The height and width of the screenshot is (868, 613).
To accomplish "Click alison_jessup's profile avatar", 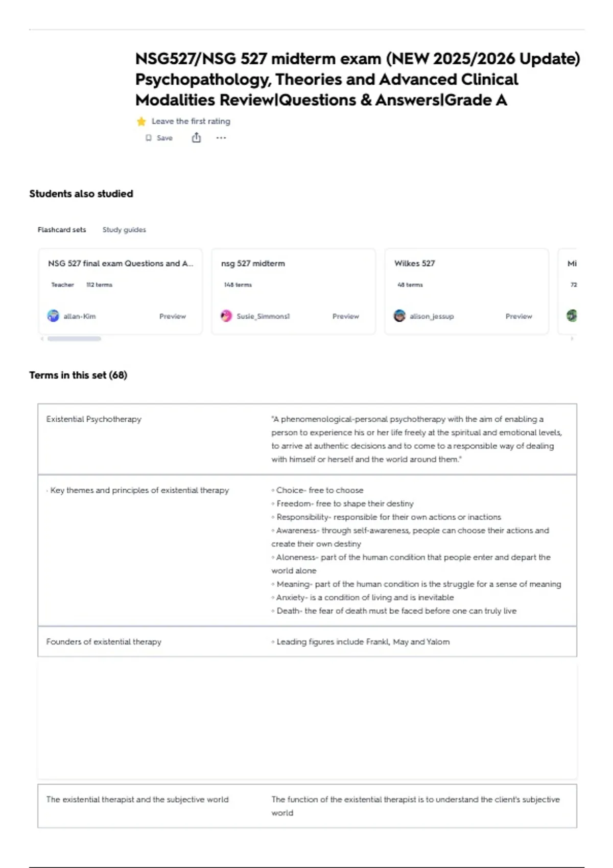I will tap(399, 316).
